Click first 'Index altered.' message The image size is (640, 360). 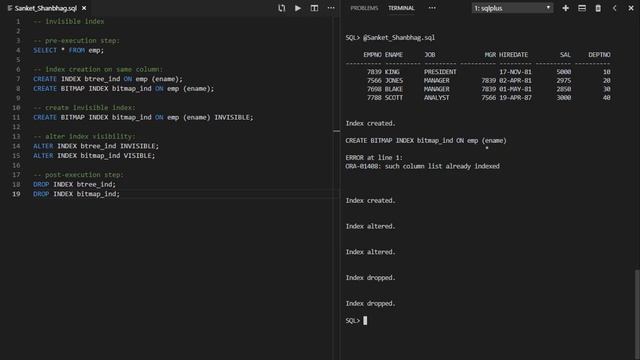[370, 226]
